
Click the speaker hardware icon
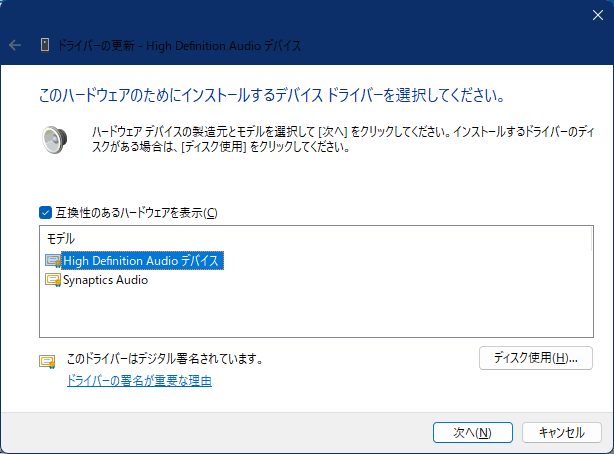pos(54,139)
